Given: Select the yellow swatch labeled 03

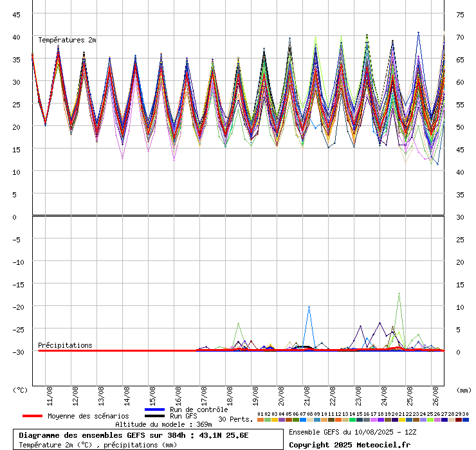Looking at the screenshot, I should [x=275, y=420].
